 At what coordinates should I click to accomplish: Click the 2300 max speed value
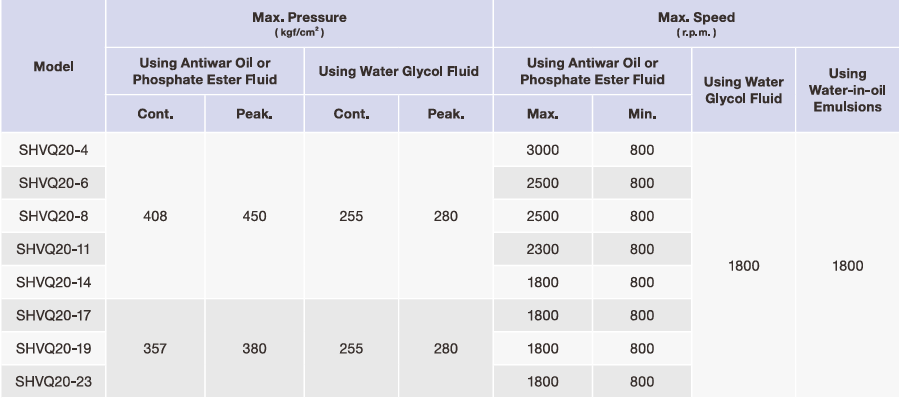coord(542,249)
